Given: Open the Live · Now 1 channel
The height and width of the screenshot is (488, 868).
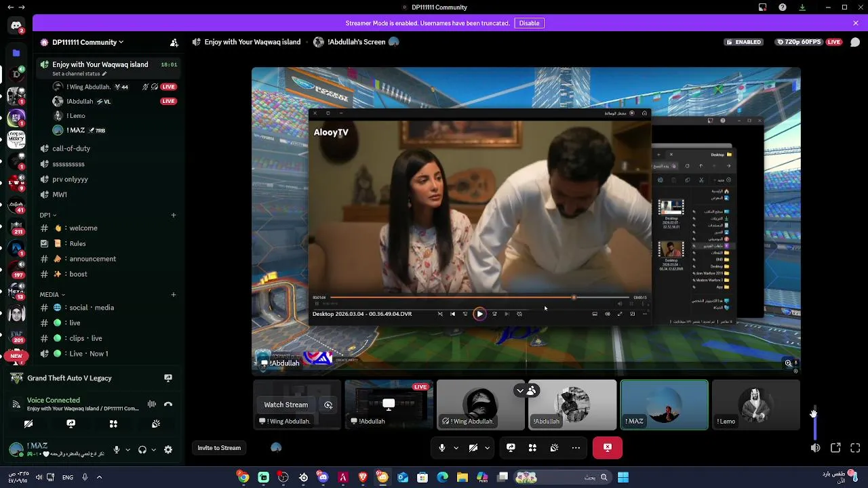Looking at the screenshot, I should [108, 354].
